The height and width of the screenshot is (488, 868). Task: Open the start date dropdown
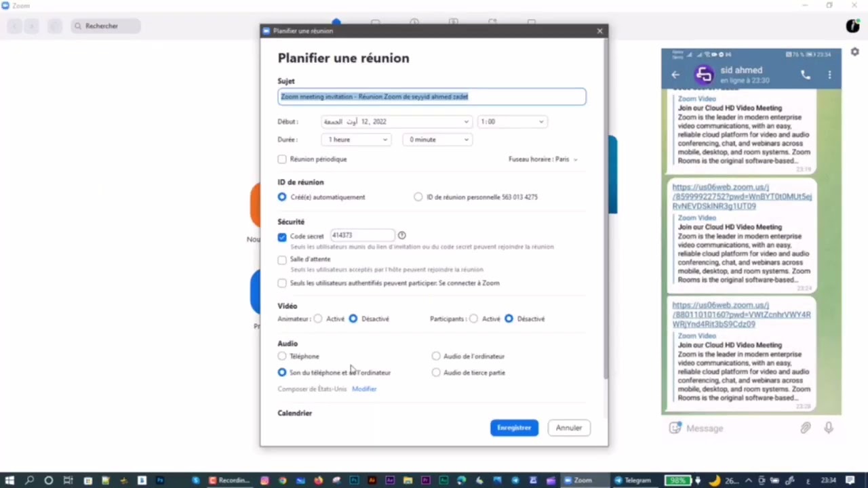tap(397, 122)
